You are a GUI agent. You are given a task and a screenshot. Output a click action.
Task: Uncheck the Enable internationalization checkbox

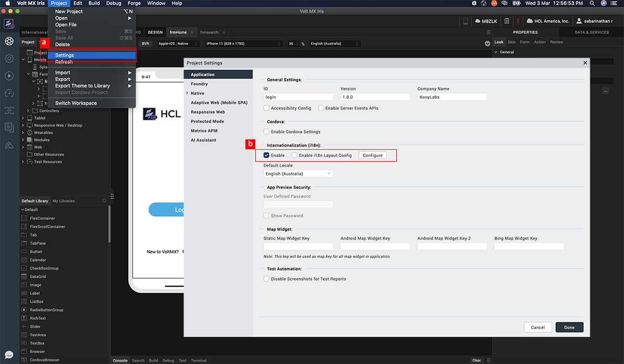coord(266,155)
